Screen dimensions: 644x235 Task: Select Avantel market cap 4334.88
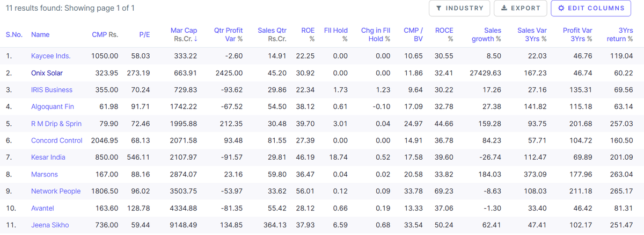[x=184, y=208]
